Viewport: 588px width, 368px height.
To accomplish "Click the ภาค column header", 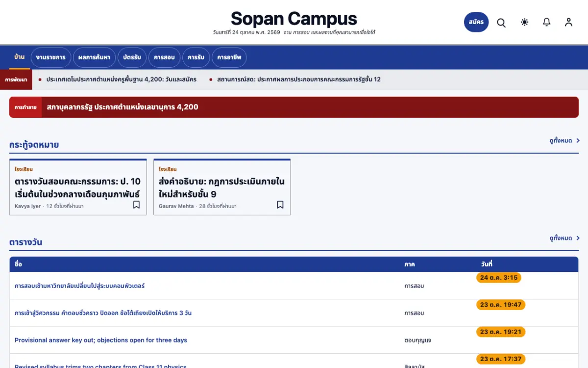I will coord(410,264).
